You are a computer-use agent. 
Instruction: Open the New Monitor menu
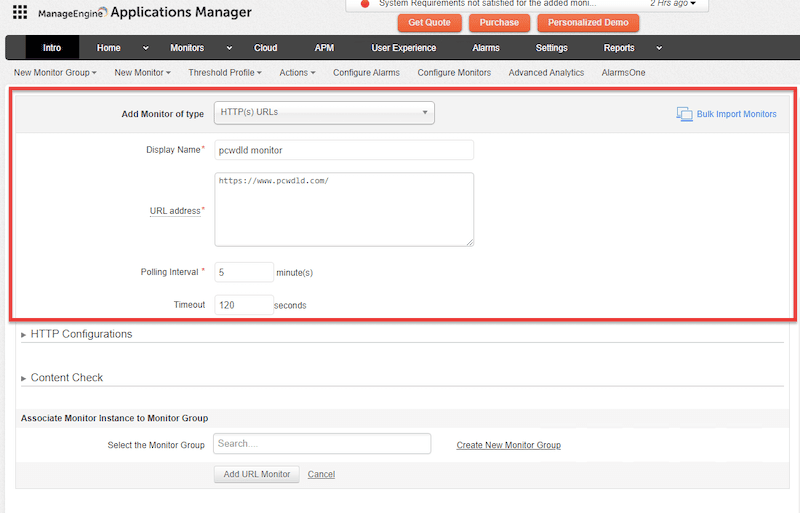(142, 72)
